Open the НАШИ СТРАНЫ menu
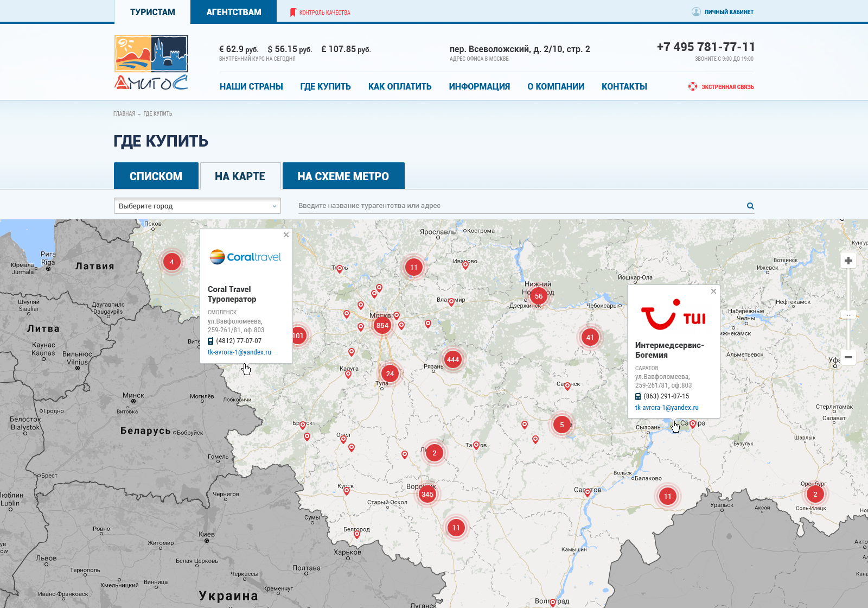Image resolution: width=868 pixels, height=608 pixels. coord(251,86)
